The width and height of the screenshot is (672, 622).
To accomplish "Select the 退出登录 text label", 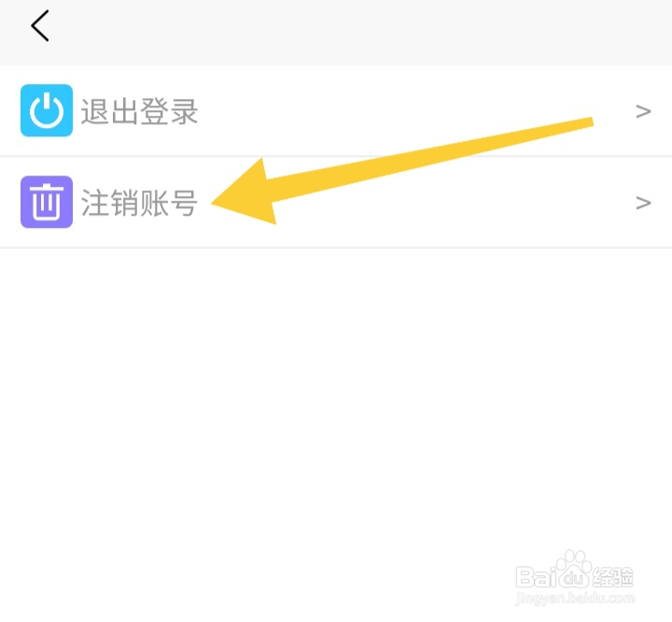I will [139, 111].
